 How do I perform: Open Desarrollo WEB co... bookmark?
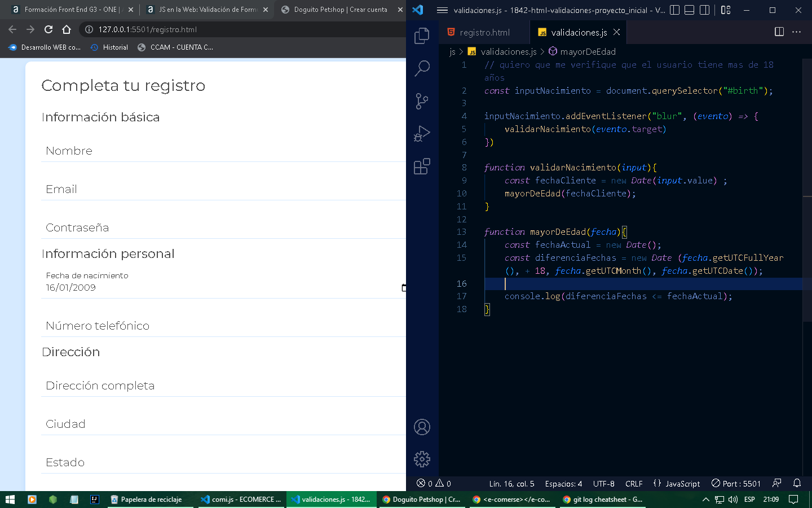pyautogui.click(x=45, y=47)
